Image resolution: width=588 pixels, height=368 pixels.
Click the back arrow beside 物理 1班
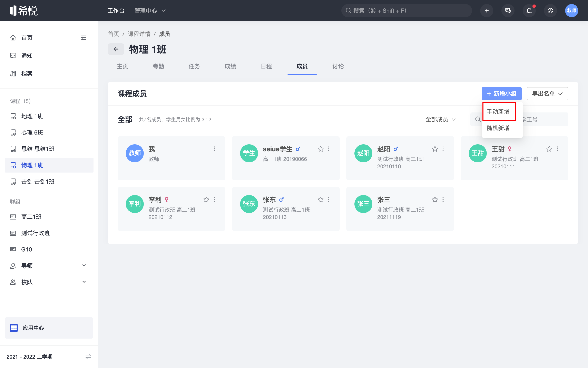pyautogui.click(x=116, y=49)
